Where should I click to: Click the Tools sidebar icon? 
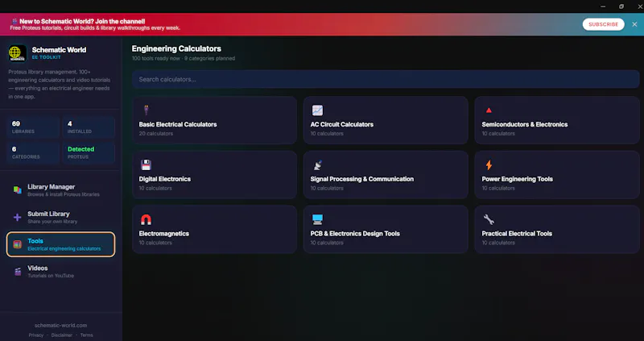click(x=17, y=244)
